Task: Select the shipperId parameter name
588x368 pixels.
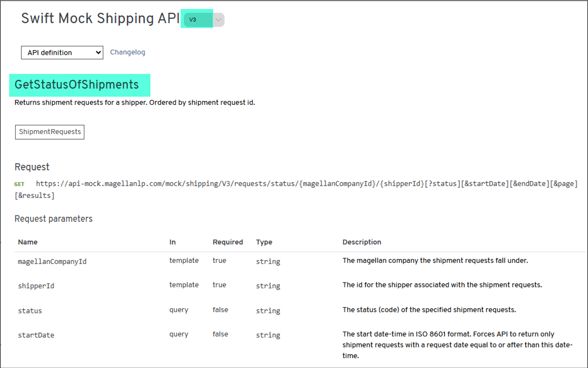Action: point(36,286)
